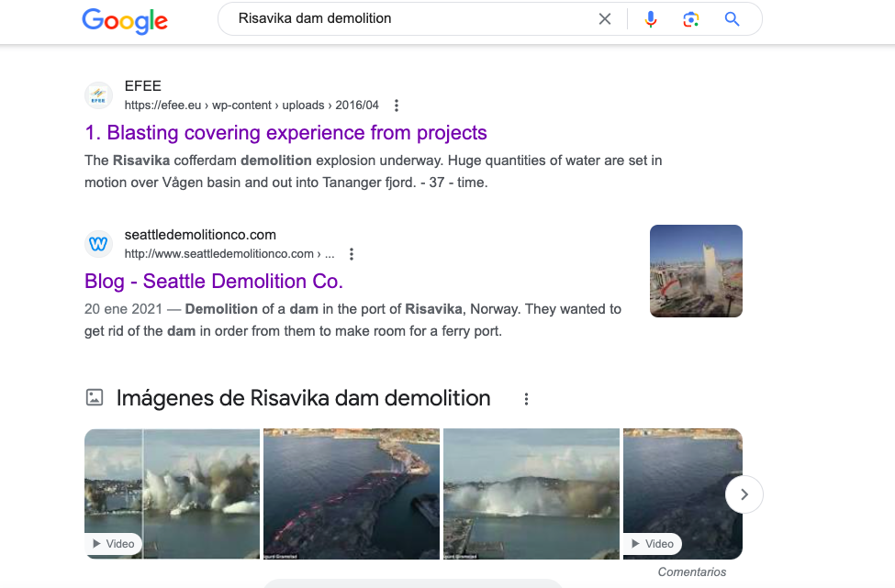Open more options for Seattle Demolition result
Viewport: 895px width, 588px height.
click(352, 254)
